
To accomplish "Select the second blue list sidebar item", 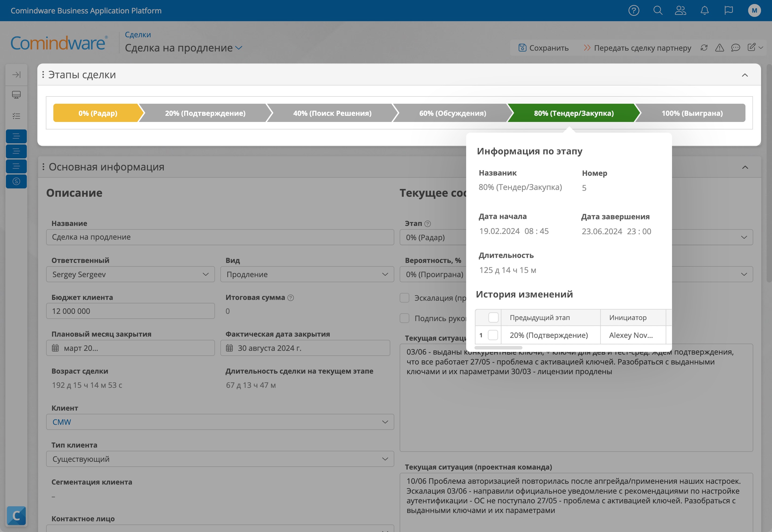I will point(16,151).
